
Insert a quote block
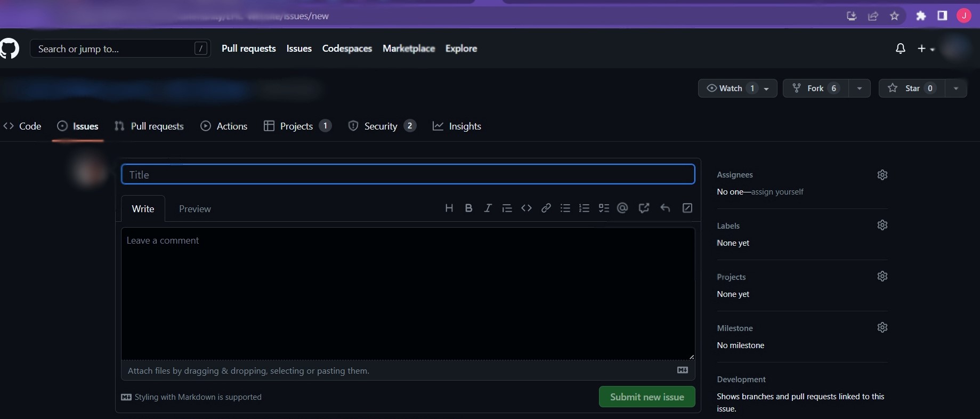(507, 208)
